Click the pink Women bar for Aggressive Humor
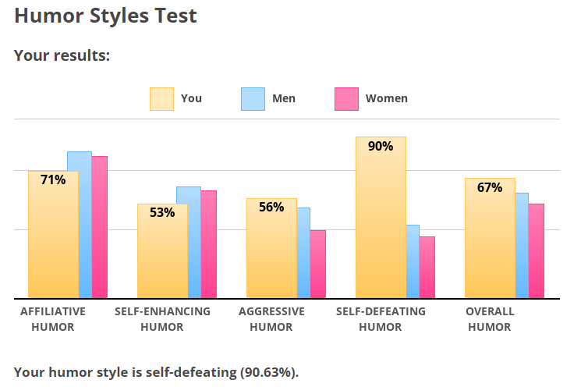Image resolution: width=588 pixels, height=387 pixels. point(318,264)
